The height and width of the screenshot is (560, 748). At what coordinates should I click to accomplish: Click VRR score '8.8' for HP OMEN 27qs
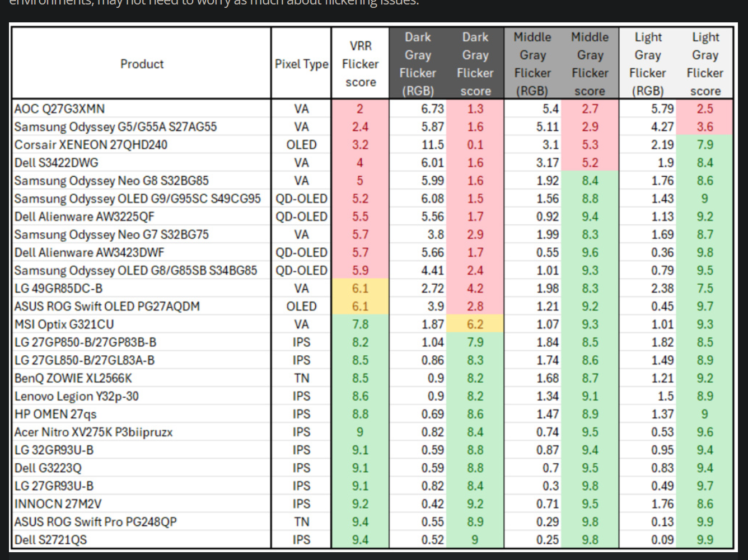[360, 413]
